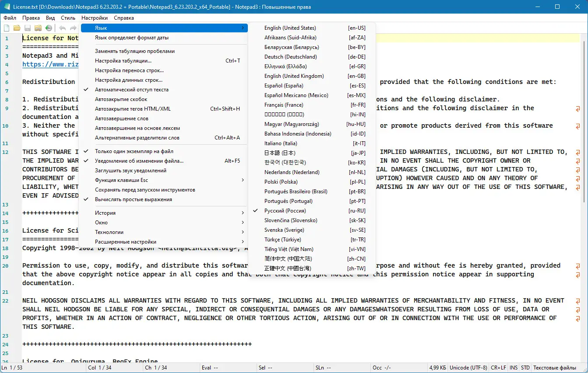Image resolution: width=588 pixels, height=373 pixels.
Task: Click the Save As toolbar icon
Action: (x=38, y=28)
